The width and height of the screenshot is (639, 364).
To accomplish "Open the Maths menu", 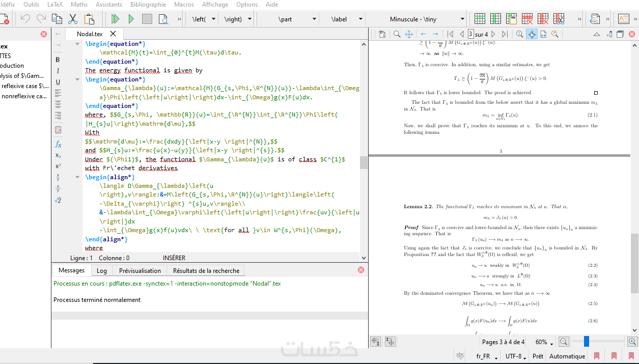I will click(79, 5).
